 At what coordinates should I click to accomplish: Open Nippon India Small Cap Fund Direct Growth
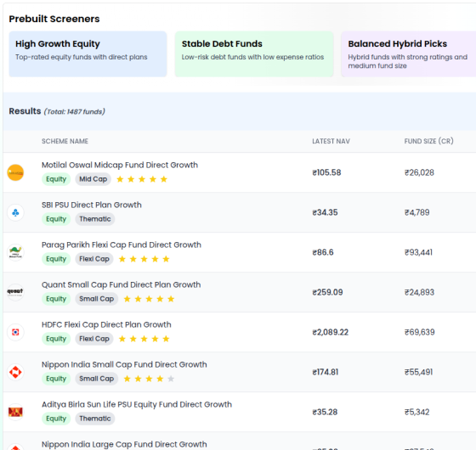pyautogui.click(x=124, y=364)
